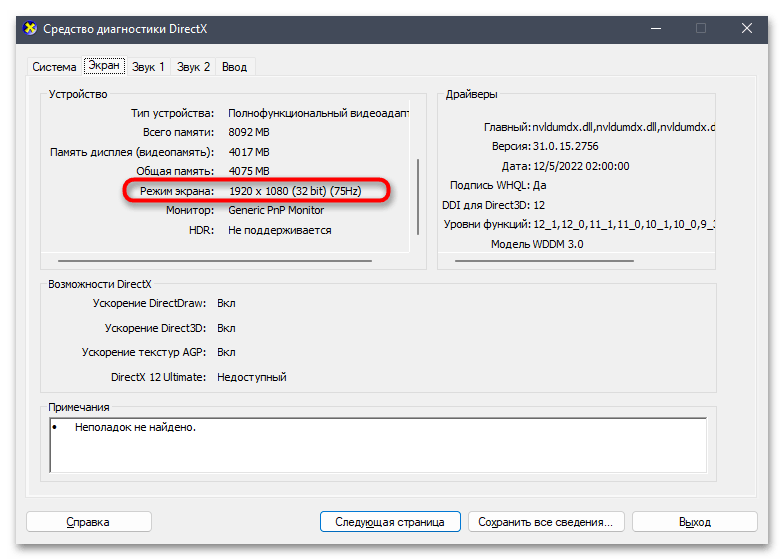Click the DirectX icon in title bar
The image size is (784, 560).
pyautogui.click(x=30, y=28)
